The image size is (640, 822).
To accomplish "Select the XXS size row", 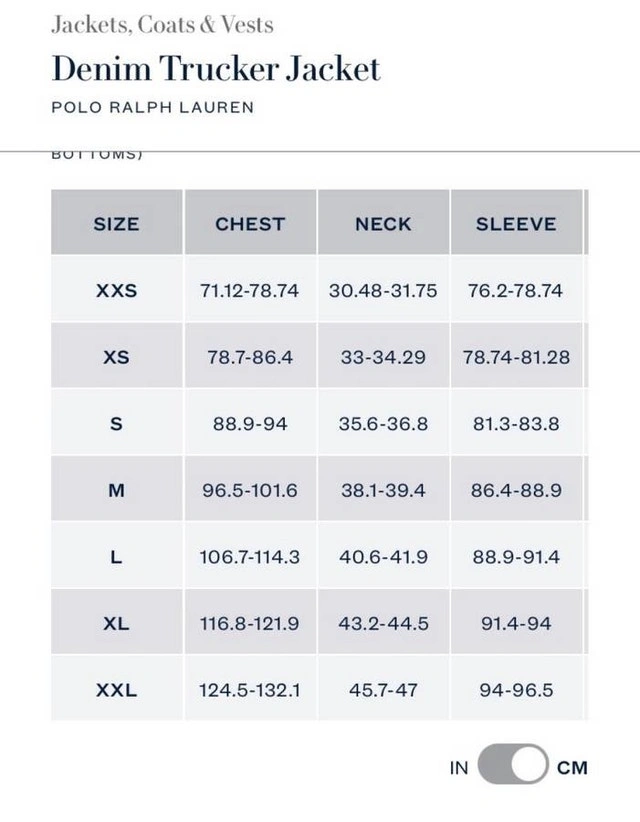I will (116, 291).
